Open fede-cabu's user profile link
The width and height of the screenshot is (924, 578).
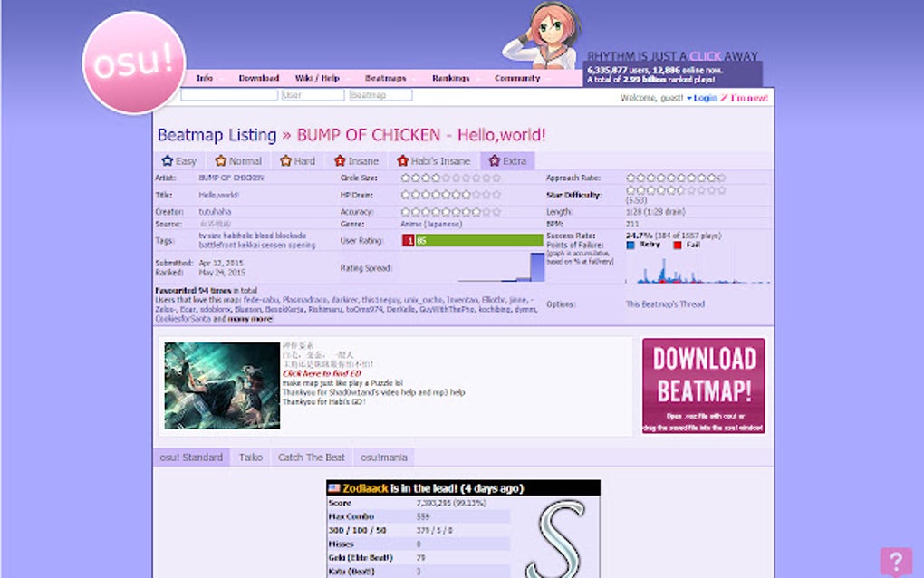(x=261, y=300)
